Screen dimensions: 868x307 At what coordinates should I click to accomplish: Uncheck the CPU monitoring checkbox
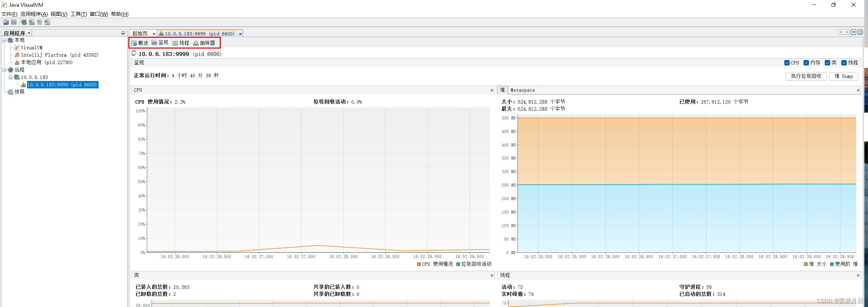click(787, 63)
